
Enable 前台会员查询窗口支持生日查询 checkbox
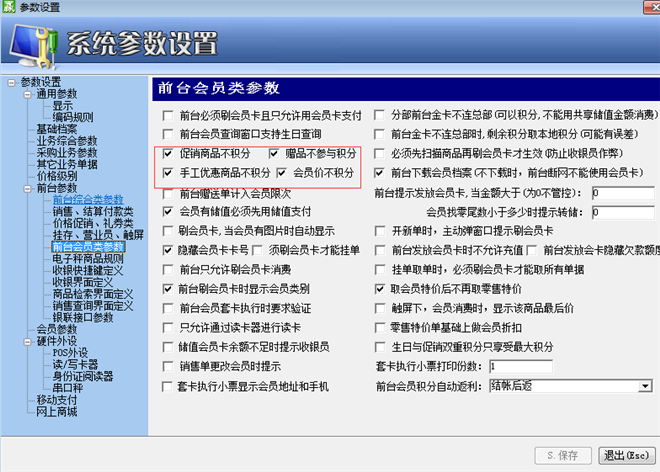tap(168, 134)
